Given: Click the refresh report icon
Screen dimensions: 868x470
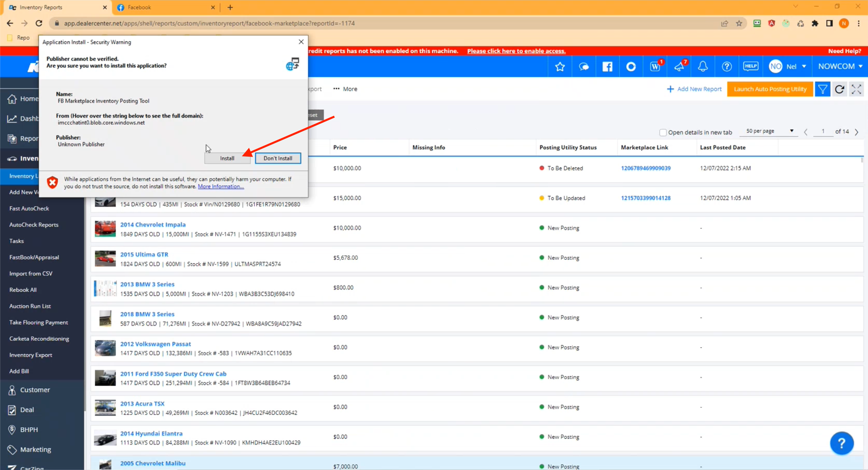Looking at the screenshot, I should click(x=839, y=89).
